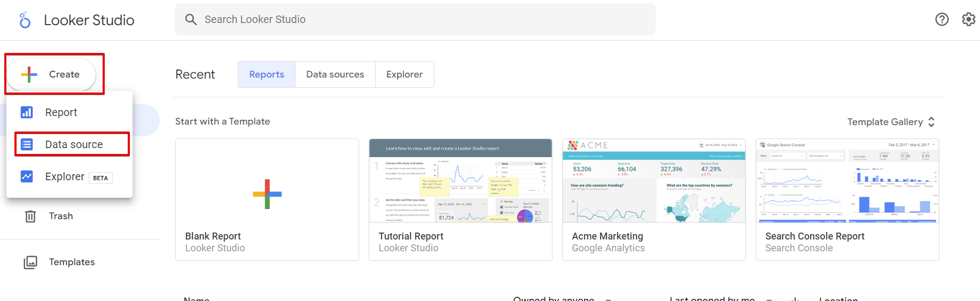Open the Search Console Report template thumbnail

(847, 181)
